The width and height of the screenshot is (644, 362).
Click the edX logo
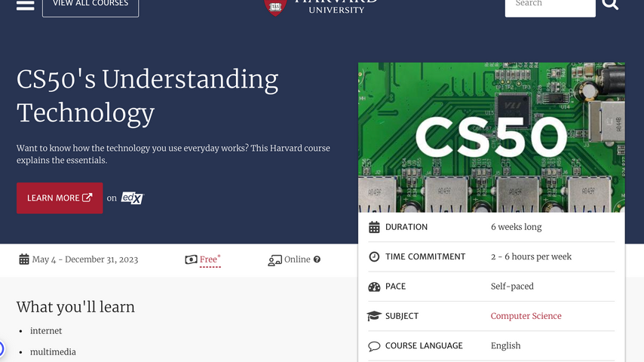pyautogui.click(x=132, y=198)
